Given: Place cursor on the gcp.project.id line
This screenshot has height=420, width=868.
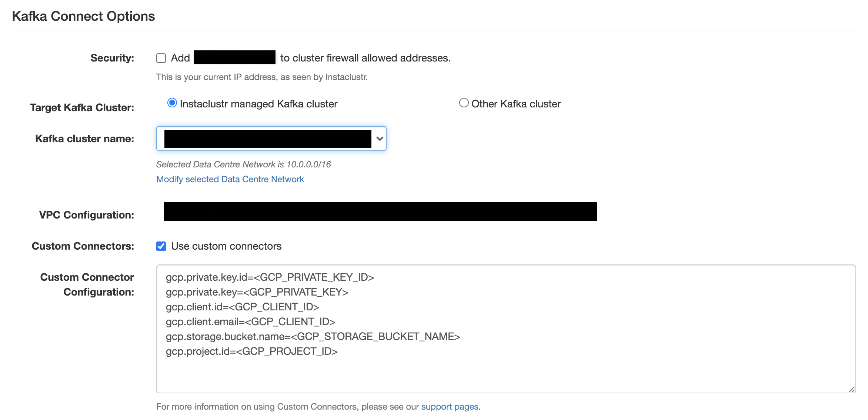Looking at the screenshot, I should [251, 351].
